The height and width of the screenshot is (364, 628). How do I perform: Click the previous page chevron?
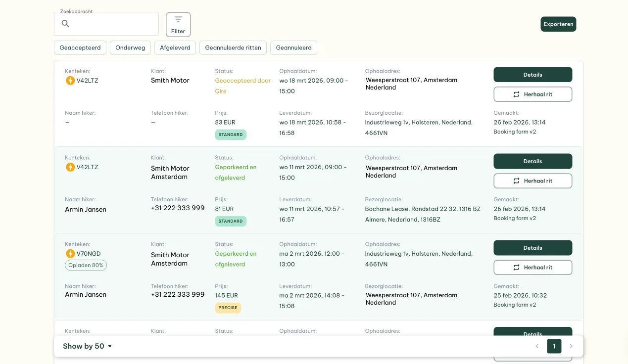537,346
